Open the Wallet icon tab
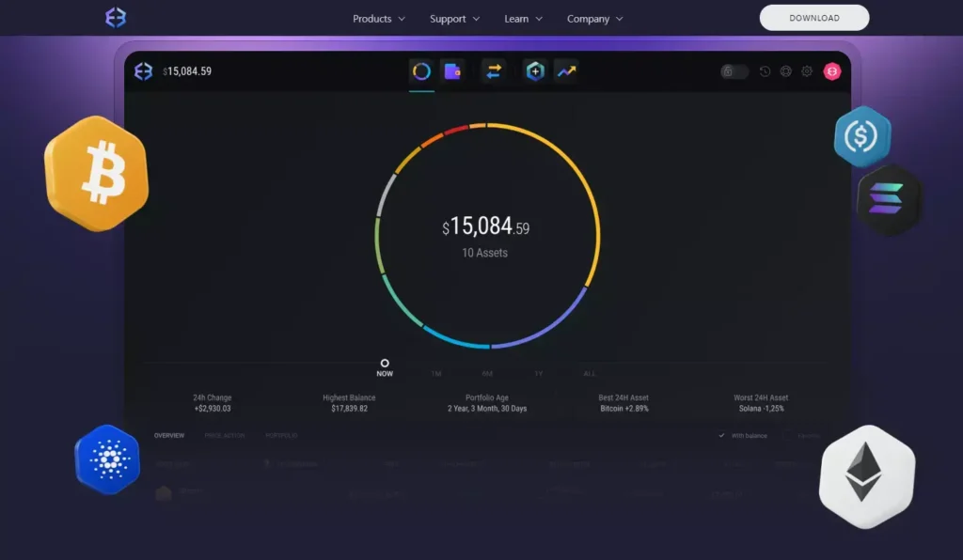 [x=452, y=71]
